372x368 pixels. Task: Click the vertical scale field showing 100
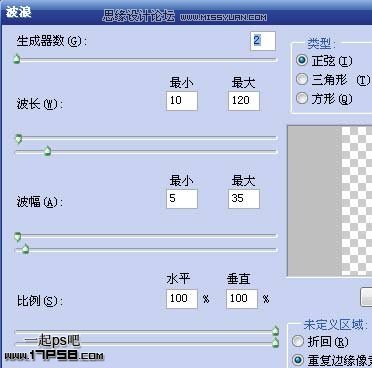click(242, 298)
